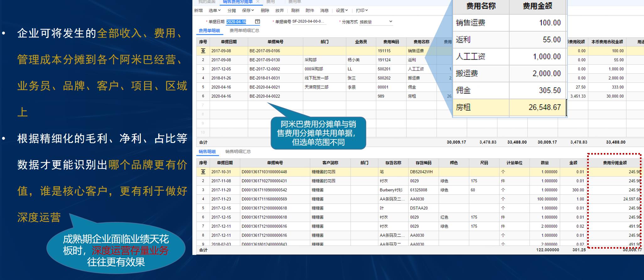Click the 糖糖酱的花园 cell in row 1

330,172
